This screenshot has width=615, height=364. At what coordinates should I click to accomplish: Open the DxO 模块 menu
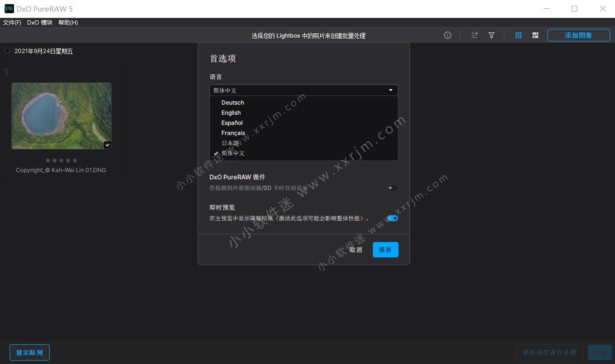click(40, 22)
